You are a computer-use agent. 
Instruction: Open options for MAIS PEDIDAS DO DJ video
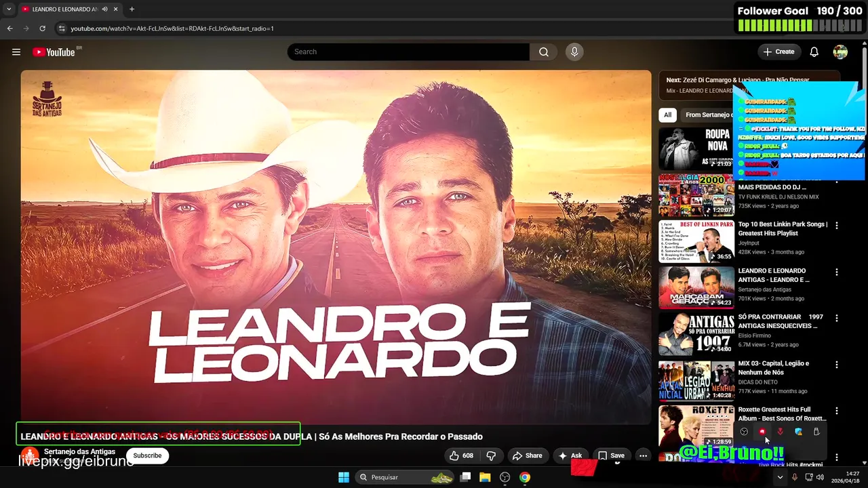(836, 183)
